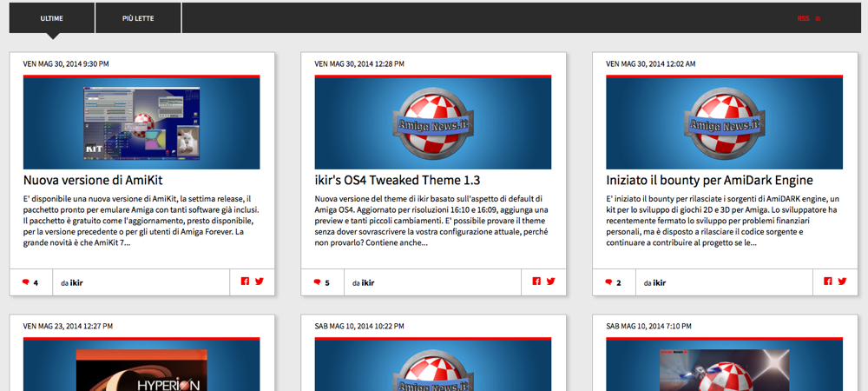Screen dimensions: 868x391
Task: Share AmiKit article on Facebook
Action: 246,282
